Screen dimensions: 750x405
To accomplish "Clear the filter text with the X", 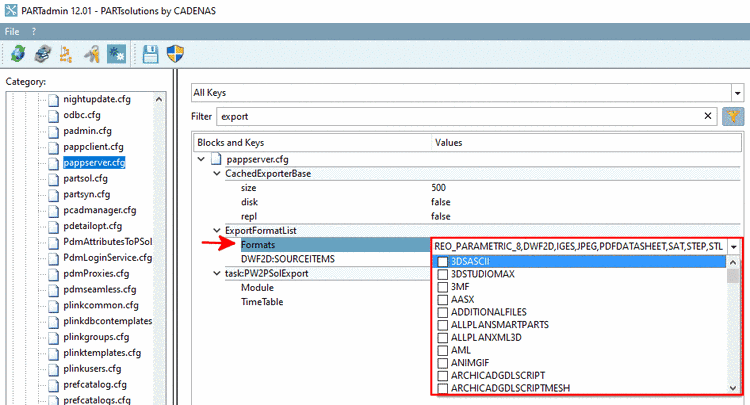I will coord(708,116).
